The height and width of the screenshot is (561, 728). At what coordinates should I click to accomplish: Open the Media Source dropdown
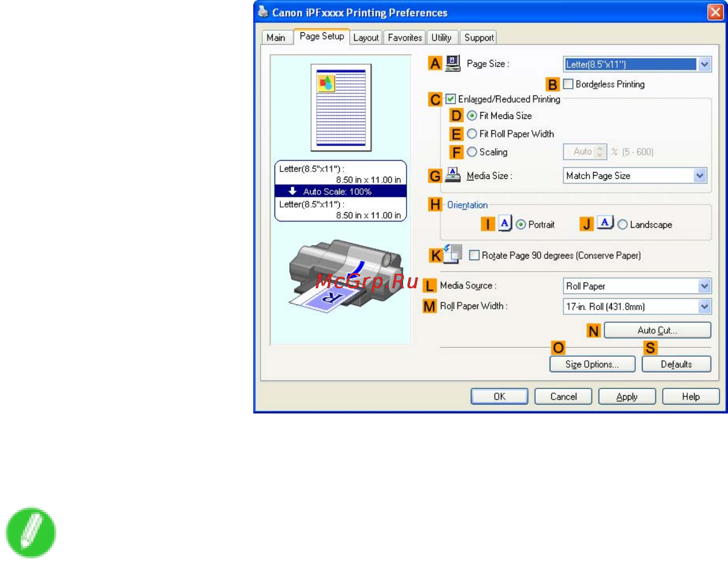(x=705, y=286)
